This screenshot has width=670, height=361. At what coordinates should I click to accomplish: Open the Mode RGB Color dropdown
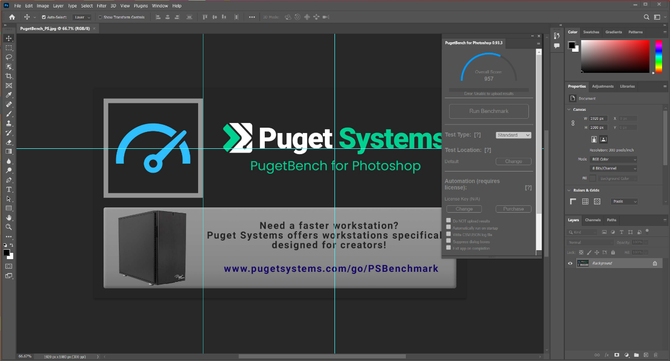point(614,159)
